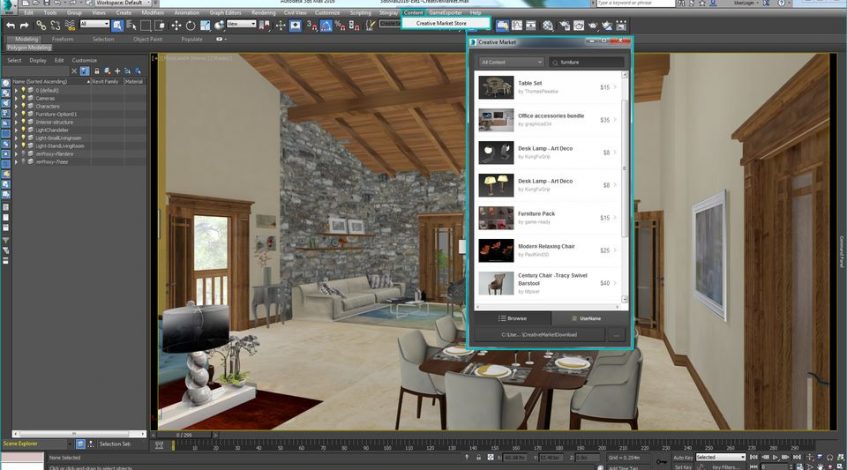Screen dimensions: 847x470
Task: Click the Undo arrow in main toolbar
Action: click(10, 24)
